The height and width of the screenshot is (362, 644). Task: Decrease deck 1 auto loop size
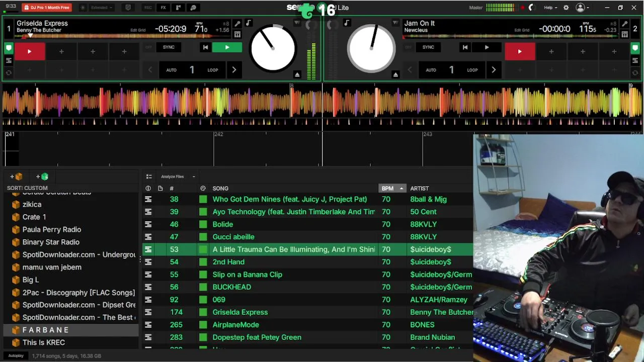point(150,70)
